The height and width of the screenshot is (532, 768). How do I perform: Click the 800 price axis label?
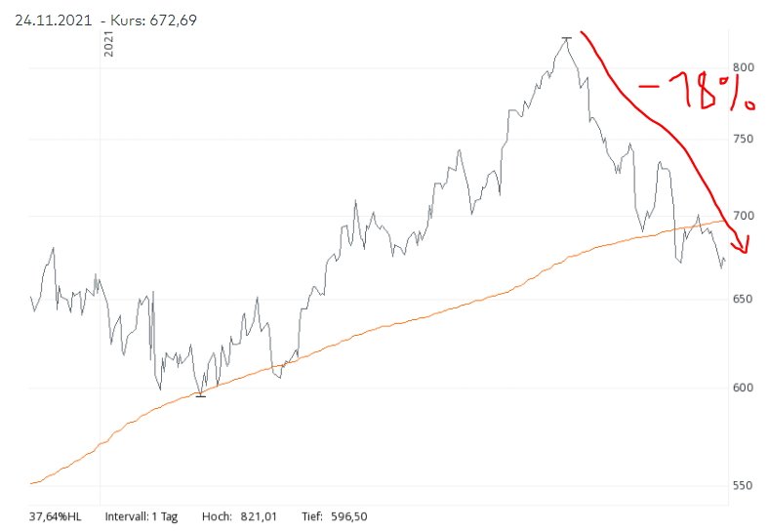[745, 67]
